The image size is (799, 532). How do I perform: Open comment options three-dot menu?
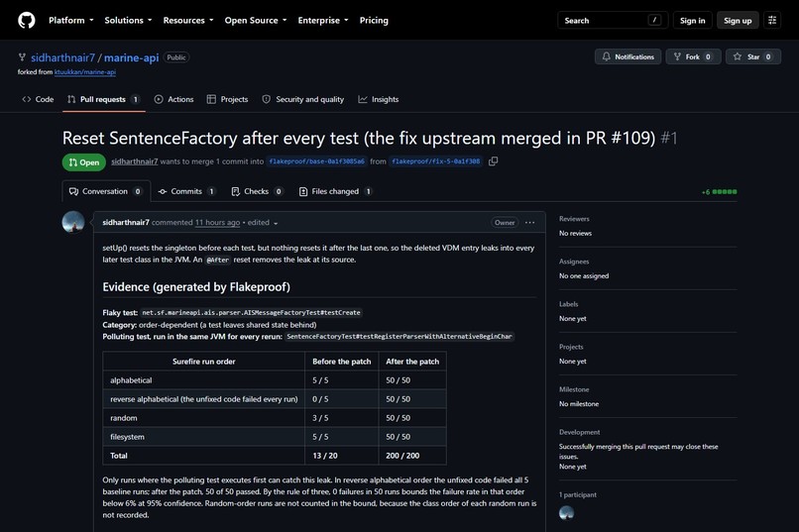click(530, 223)
